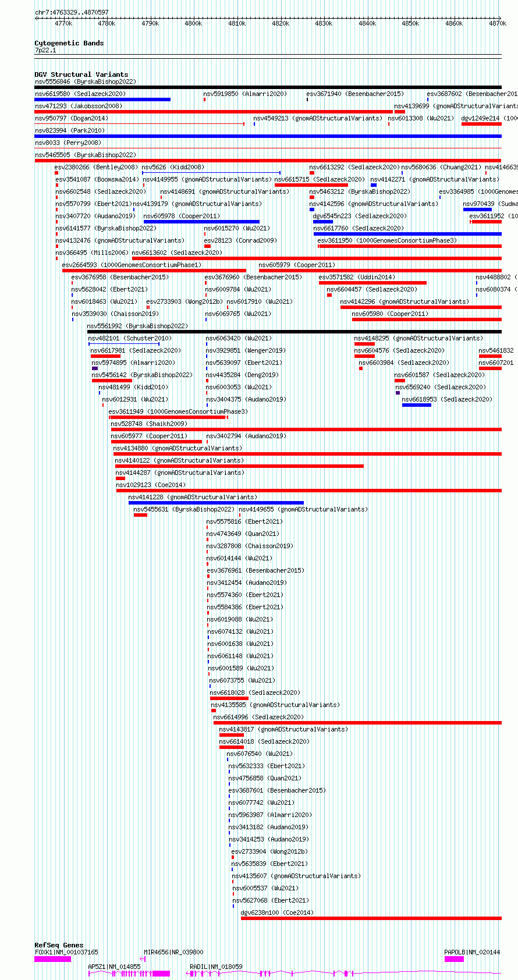The image size is (518, 980).
Task: Click the nsv823994 (Park2010) label
Action: [69, 130]
